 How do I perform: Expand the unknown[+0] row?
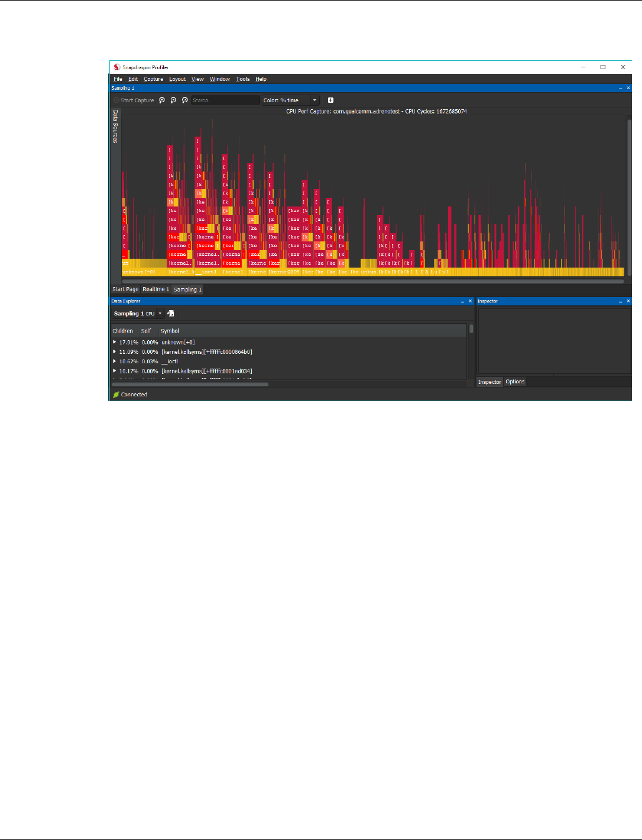115,342
